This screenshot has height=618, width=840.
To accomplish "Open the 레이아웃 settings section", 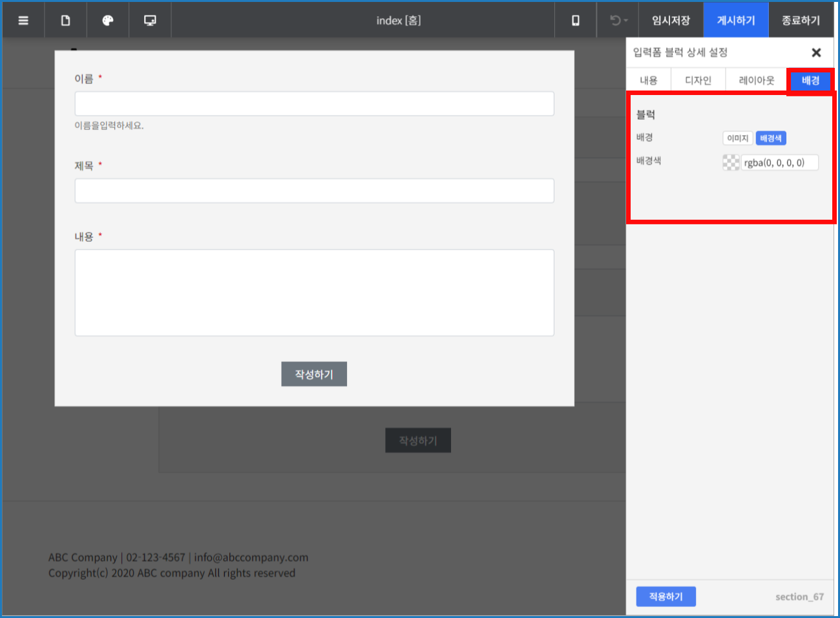I will 756,80.
